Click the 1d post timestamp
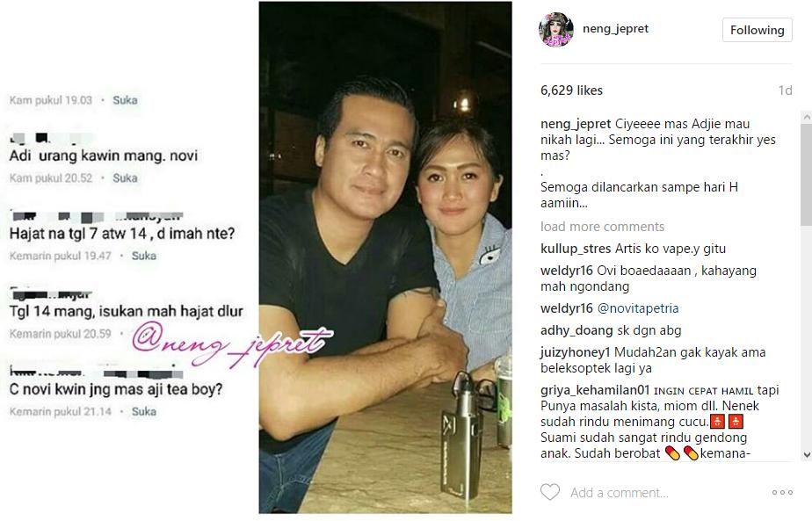This screenshot has height=521, width=812. coord(785,90)
